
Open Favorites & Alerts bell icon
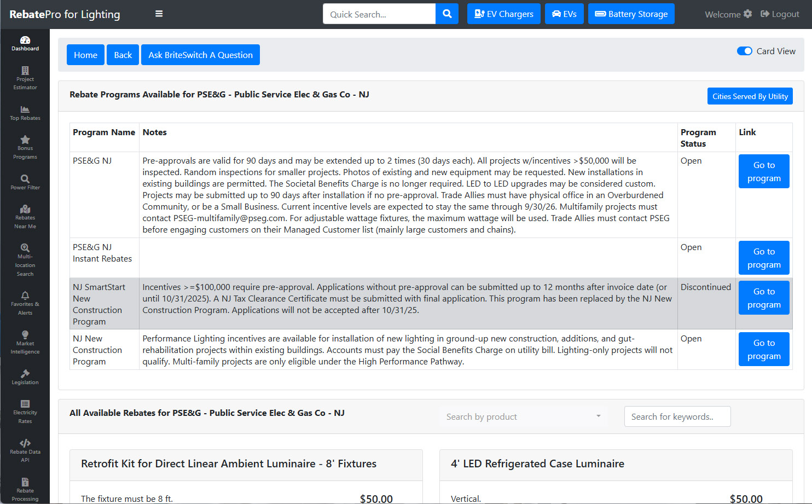point(25,296)
